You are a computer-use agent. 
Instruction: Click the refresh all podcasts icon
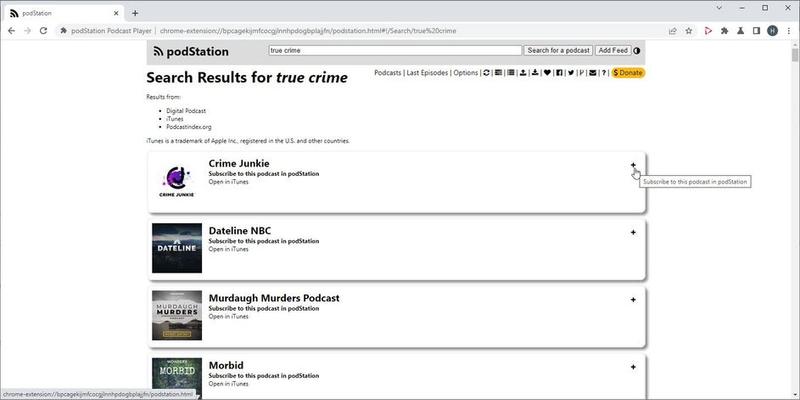coord(486,73)
